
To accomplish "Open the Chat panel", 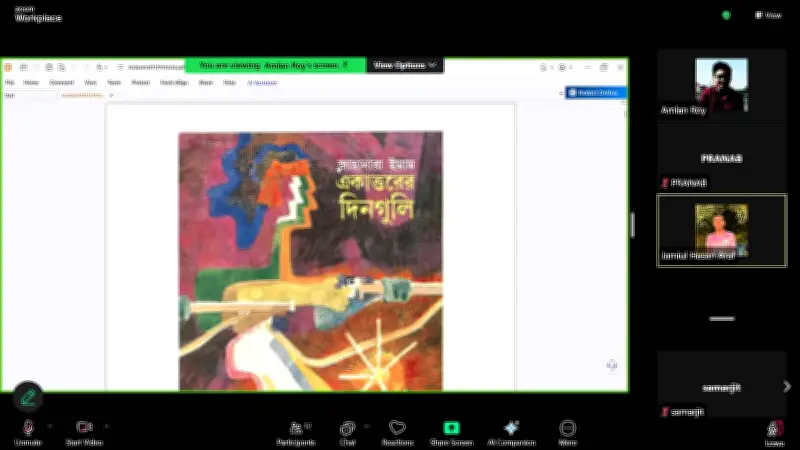I will click(x=347, y=428).
